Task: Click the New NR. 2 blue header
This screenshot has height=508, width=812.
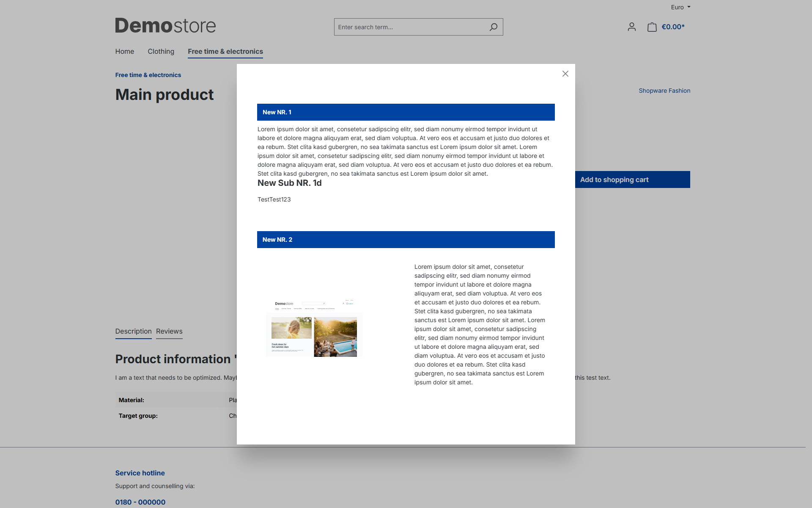Action: point(406,240)
